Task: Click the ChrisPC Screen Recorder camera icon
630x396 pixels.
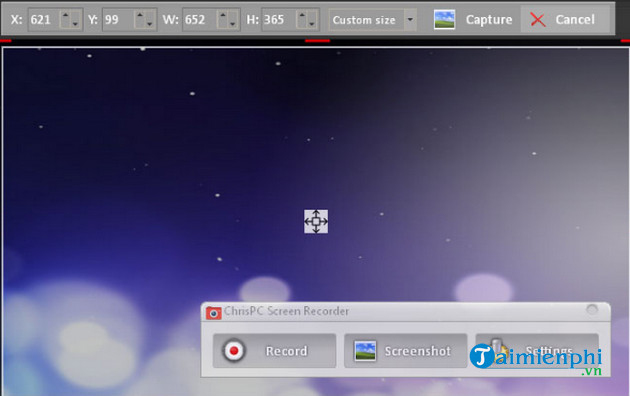Action: [x=213, y=312]
